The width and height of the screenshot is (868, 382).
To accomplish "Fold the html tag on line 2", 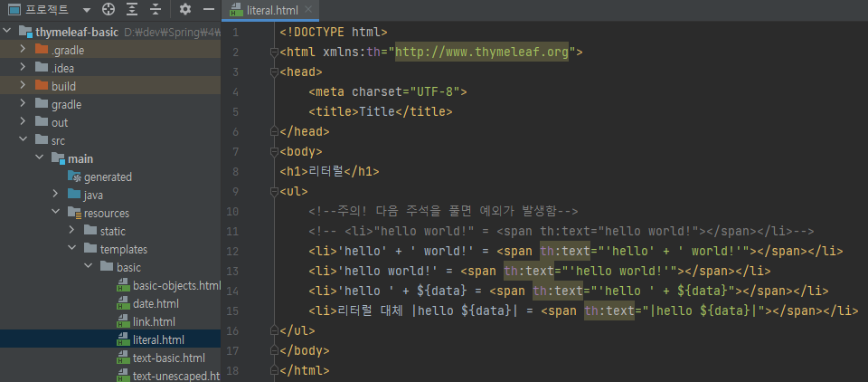I will (x=273, y=53).
